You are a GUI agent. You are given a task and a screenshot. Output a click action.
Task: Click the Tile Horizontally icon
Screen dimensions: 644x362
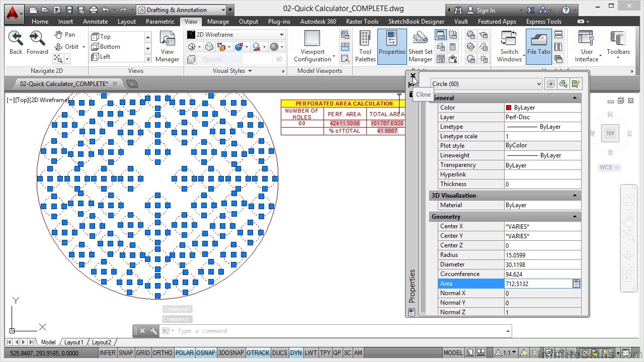tap(558, 35)
